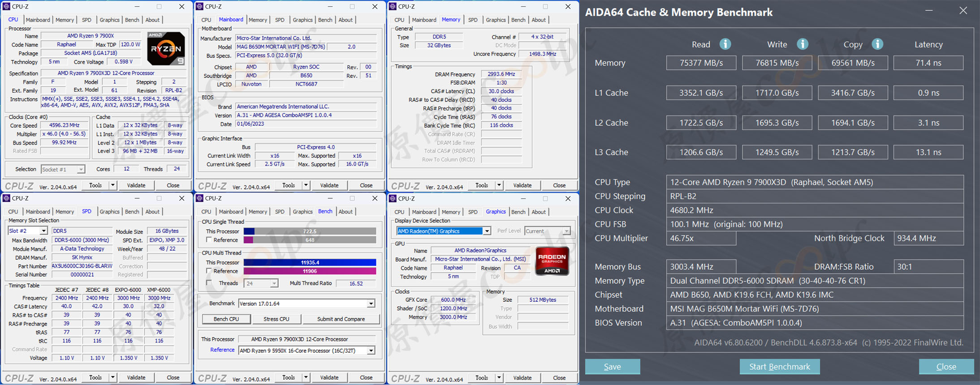Click the Core Speed 4596.23 MHz field
This screenshot has height=385, width=980.
tap(64, 125)
